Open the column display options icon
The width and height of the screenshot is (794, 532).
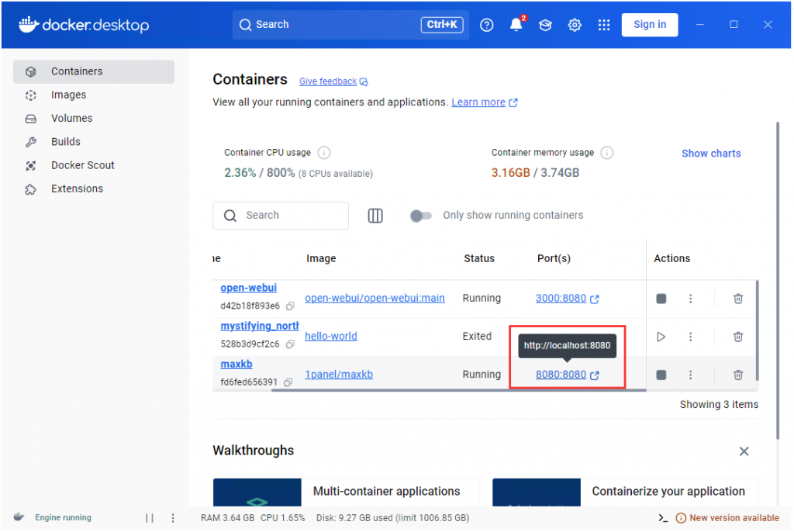tap(375, 216)
